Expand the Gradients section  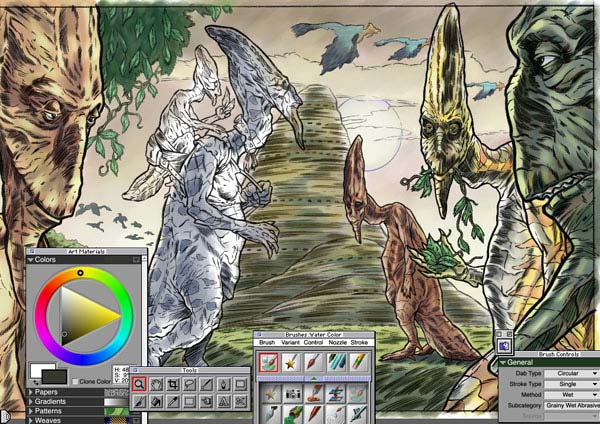(x=31, y=402)
